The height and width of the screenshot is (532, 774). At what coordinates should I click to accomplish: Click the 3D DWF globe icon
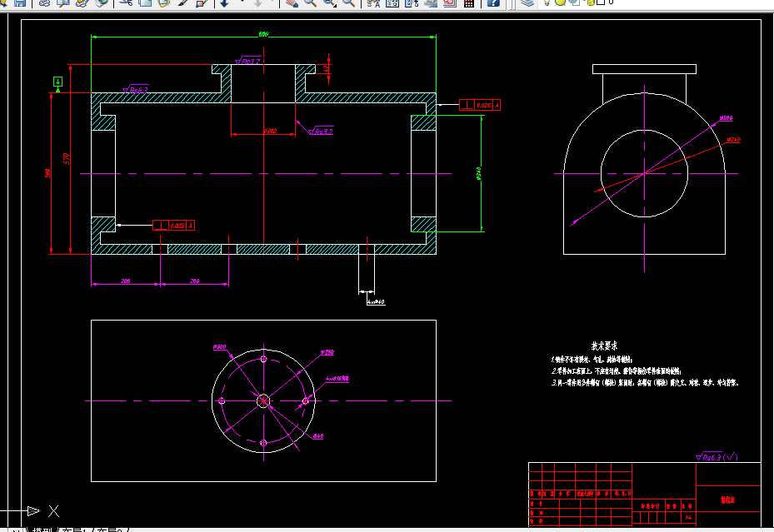[x=101, y=2]
